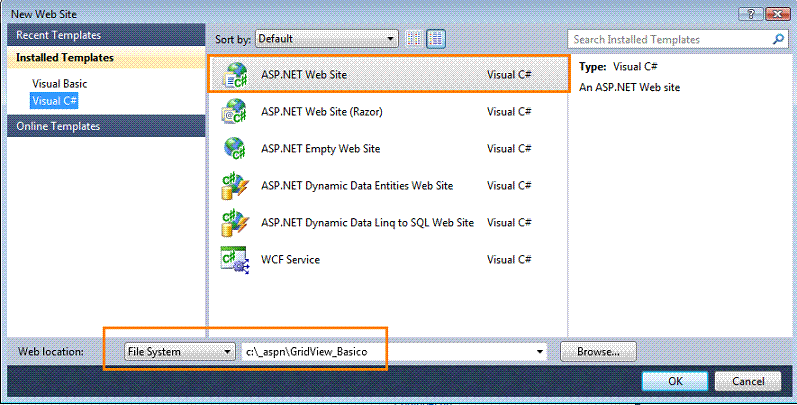Click the search magnifier icon
The image size is (797, 405).
click(778, 39)
